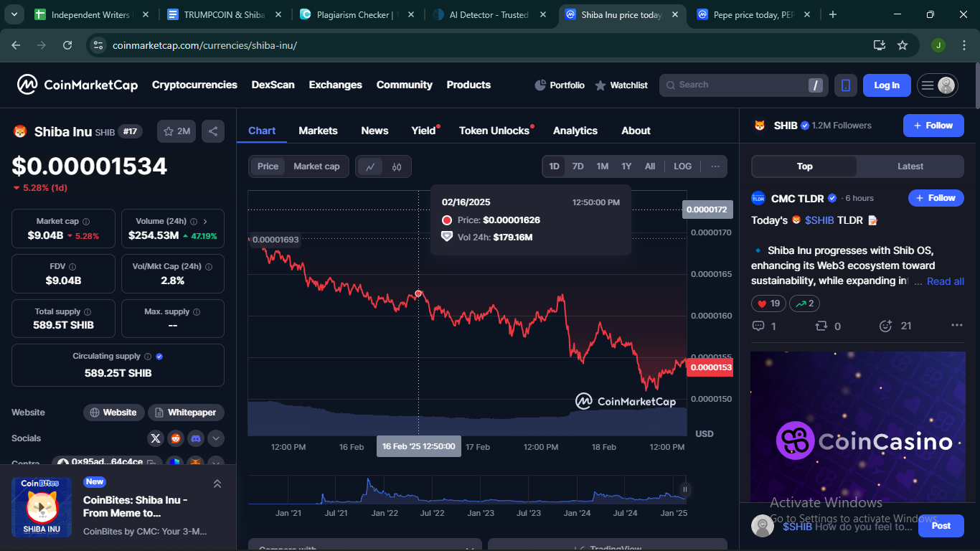Open the Chrome three-dot menu

pyautogui.click(x=963, y=45)
